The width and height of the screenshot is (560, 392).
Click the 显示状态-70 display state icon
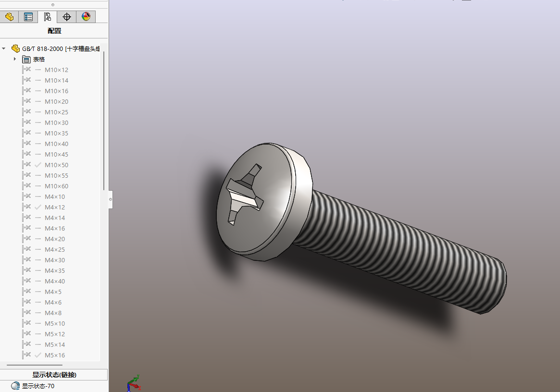(15, 386)
